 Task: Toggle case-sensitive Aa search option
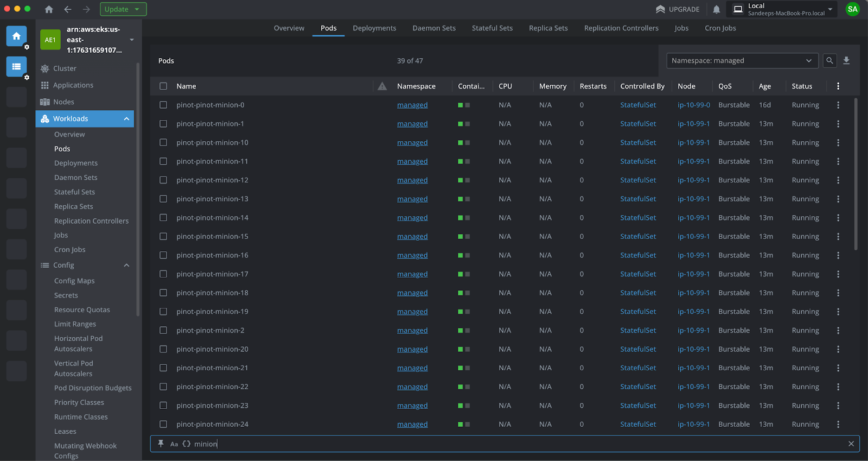174,444
